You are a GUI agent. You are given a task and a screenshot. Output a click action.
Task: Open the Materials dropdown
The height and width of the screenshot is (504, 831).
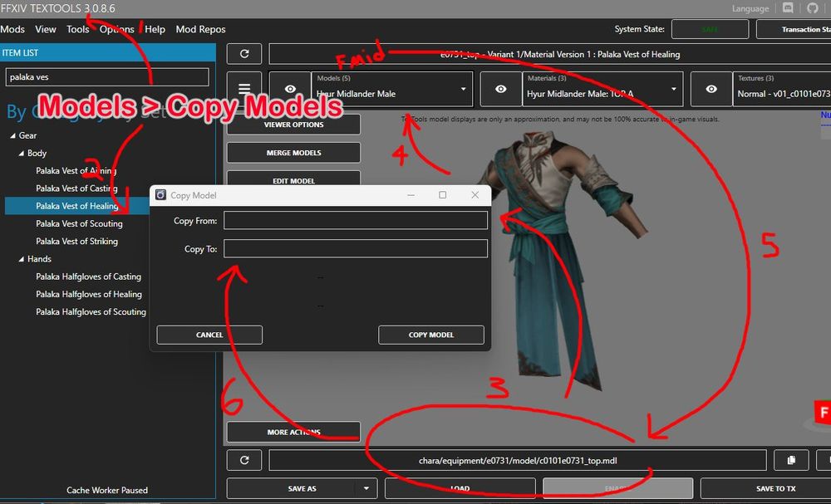(x=602, y=89)
